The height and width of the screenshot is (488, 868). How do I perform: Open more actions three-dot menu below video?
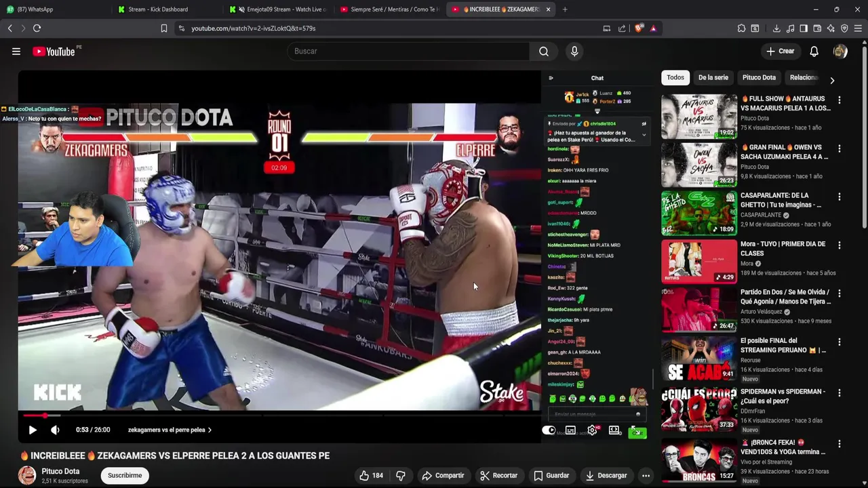646,476
